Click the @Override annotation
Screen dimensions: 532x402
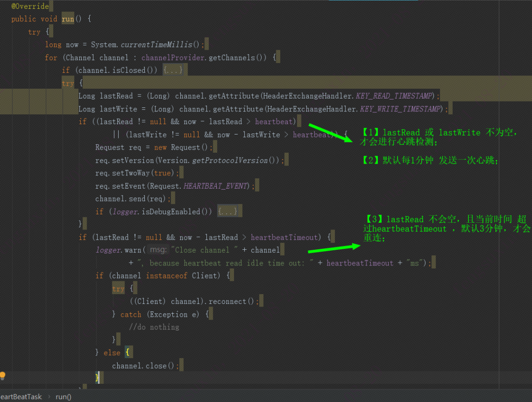(x=30, y=6)
